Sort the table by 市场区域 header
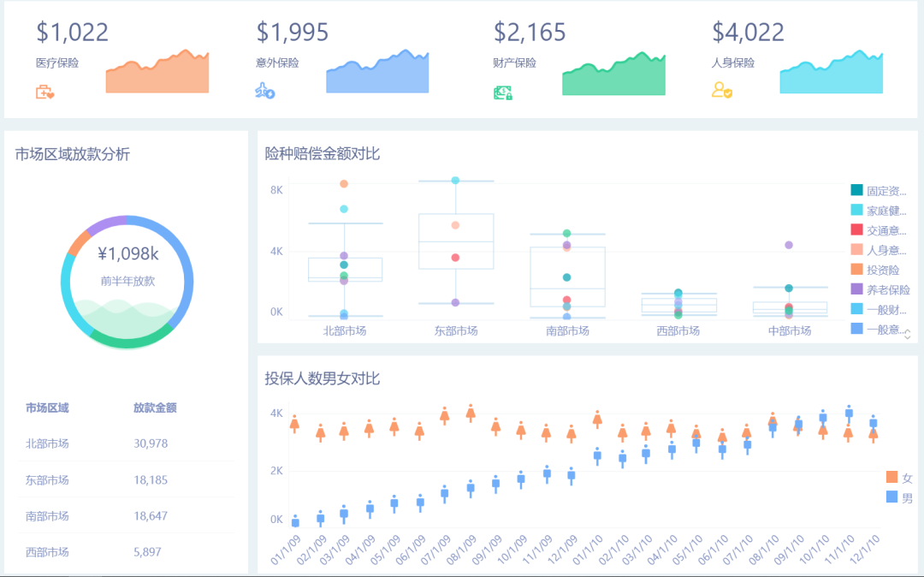 pos(47,407)
